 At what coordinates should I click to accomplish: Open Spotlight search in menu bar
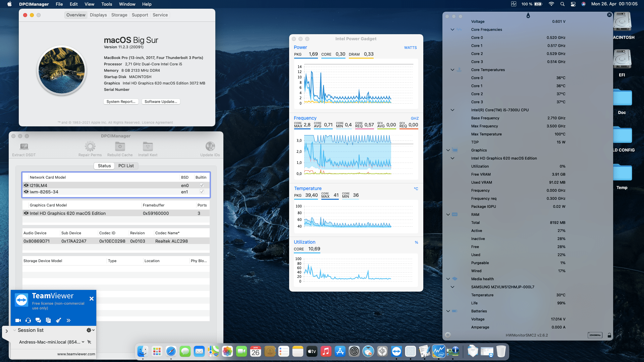click(562, 4)
